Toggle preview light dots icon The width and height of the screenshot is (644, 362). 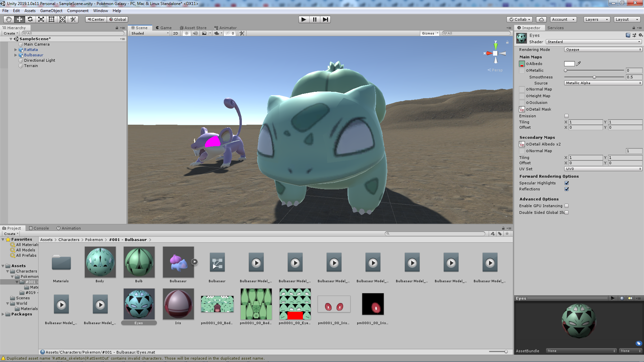click(630, 298)
